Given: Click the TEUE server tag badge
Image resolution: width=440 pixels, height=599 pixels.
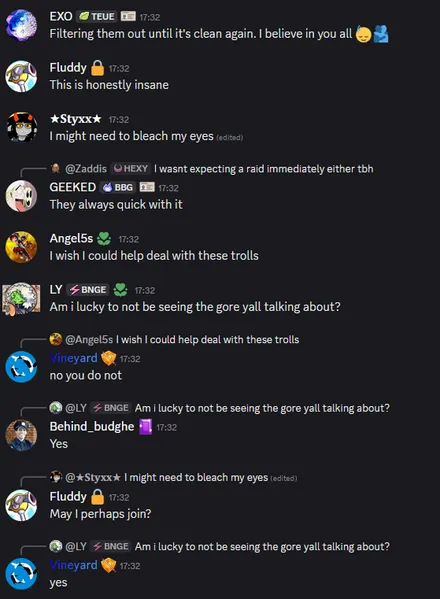Looking at the screenshot, I should [x=97, y=16].
